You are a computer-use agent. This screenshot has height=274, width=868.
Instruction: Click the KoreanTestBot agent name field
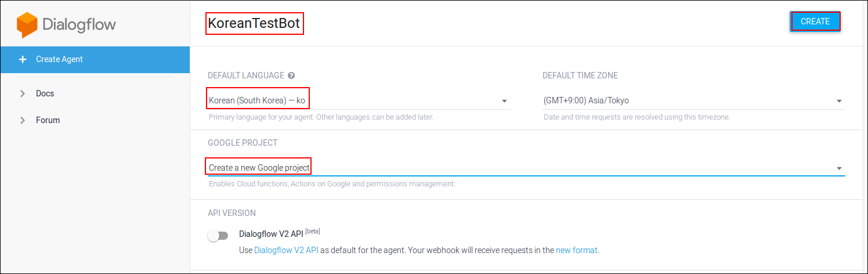(255, 24)
